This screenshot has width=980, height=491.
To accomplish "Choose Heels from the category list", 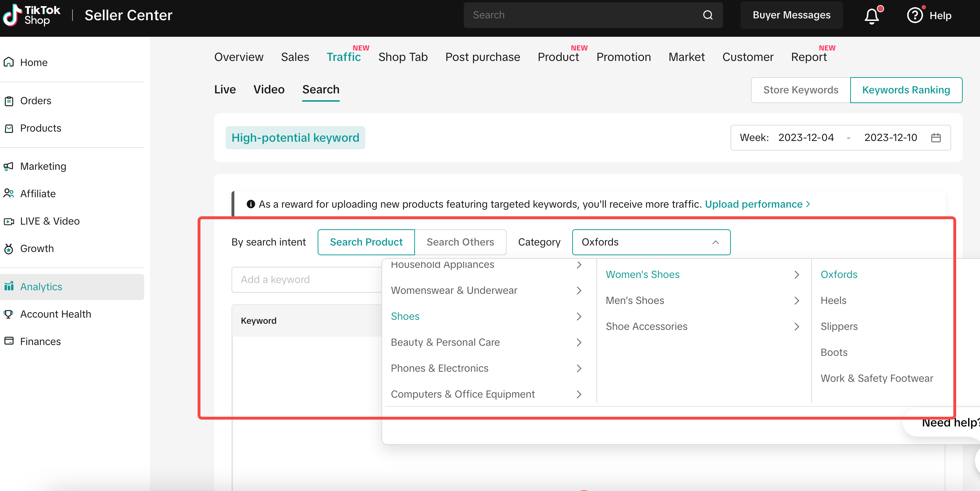I will (833, 300).
